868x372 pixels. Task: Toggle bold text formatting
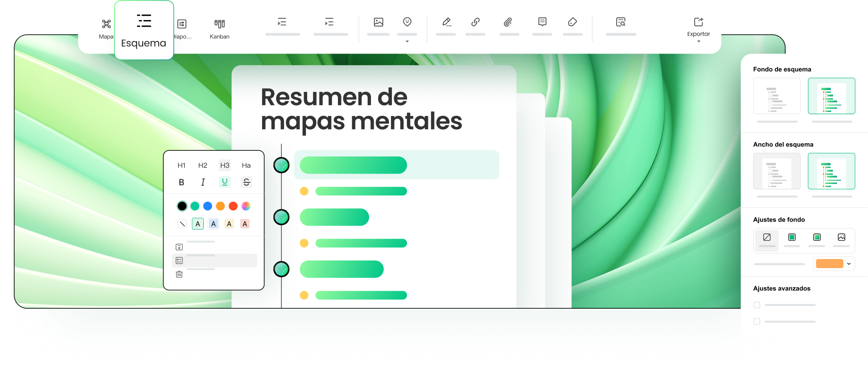point(181,182)
